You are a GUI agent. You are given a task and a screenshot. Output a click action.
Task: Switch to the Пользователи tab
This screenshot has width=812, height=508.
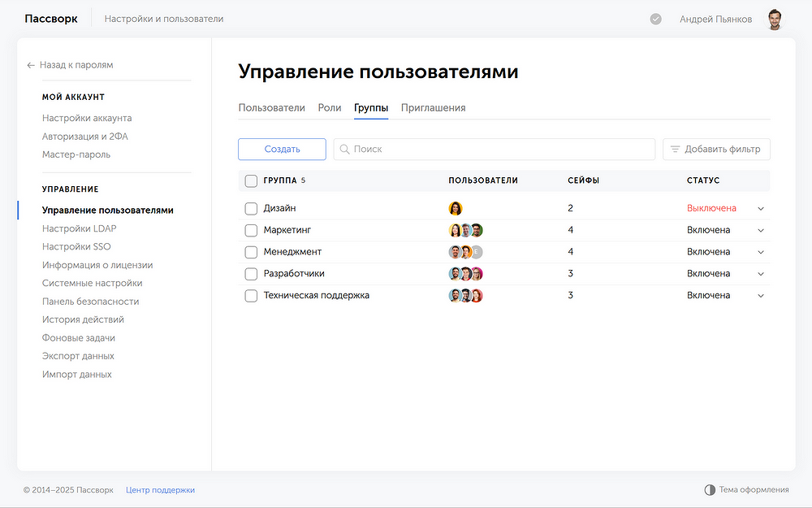click(x=271, y=108)
